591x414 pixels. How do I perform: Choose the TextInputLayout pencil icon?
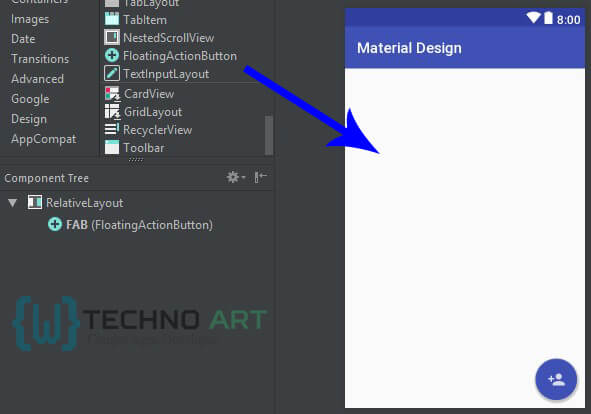(112, 73)
